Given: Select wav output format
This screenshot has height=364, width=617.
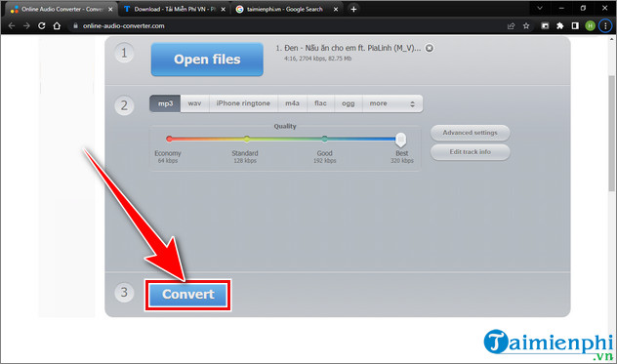Looking at the screenshot, I should 195,103.
